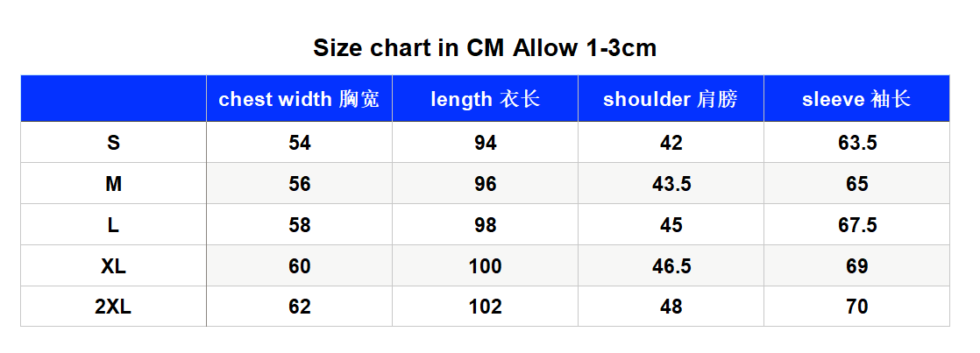
Task: Click the 2XL size row label
Action: click(x=113, y=307)
